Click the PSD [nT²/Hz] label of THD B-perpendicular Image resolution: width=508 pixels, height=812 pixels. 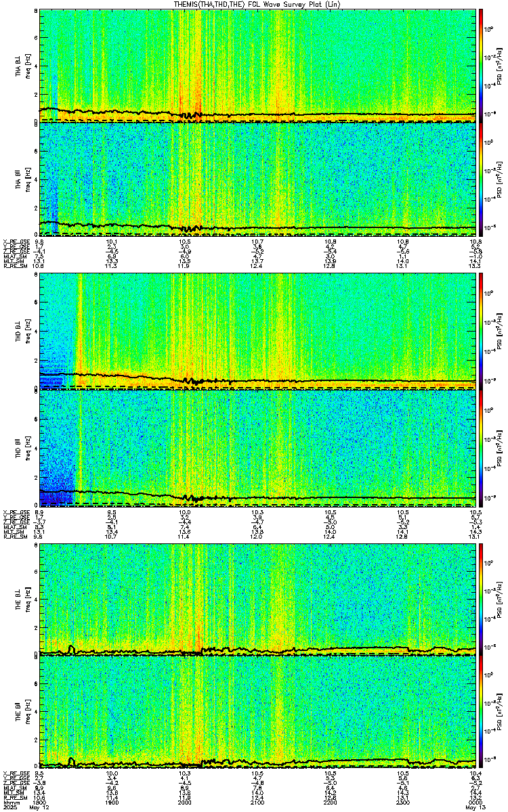click(500, 332)
